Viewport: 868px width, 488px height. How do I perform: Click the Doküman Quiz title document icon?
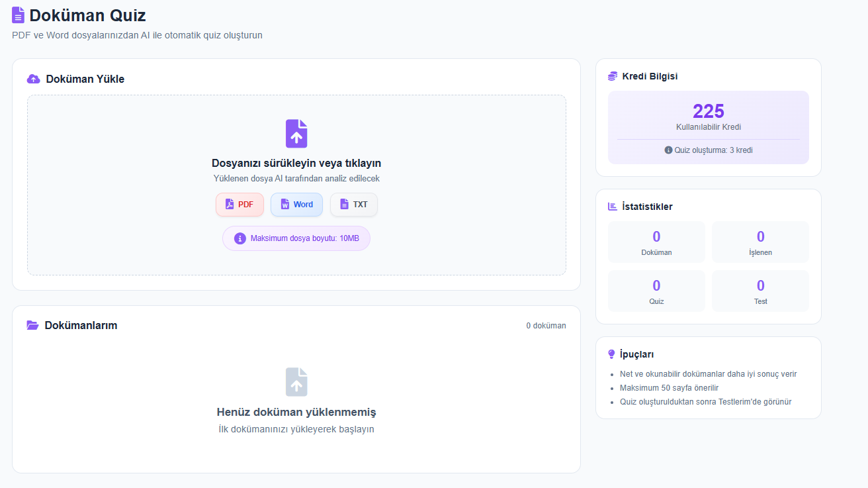pos(19,15)
